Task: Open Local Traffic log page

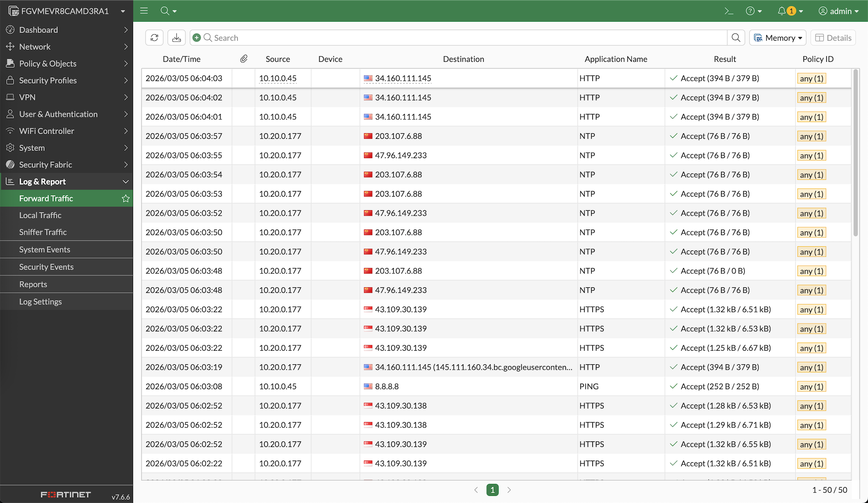Action: tap(40, 216)
